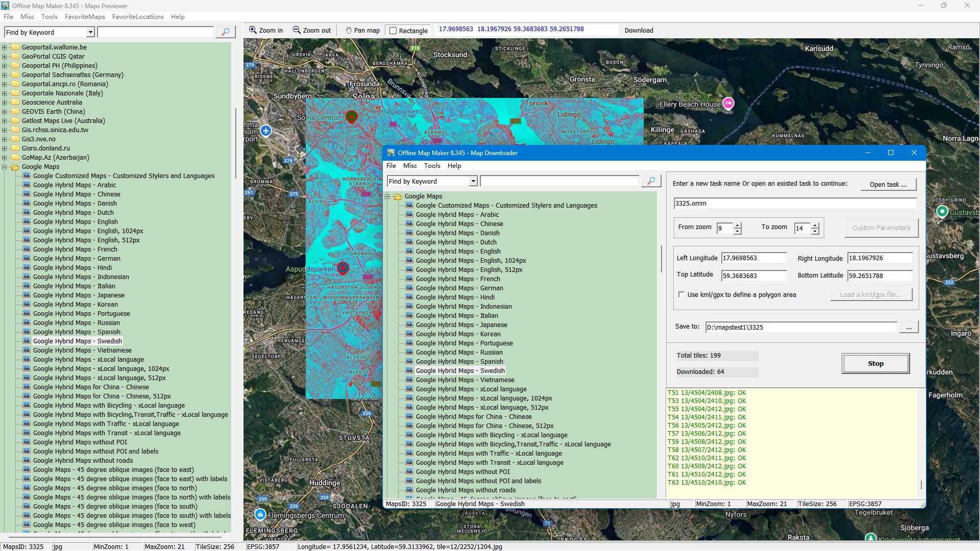Click the Save to path field
The height and width of the screenshot is (551, 980).
click(x=800, y=328)
